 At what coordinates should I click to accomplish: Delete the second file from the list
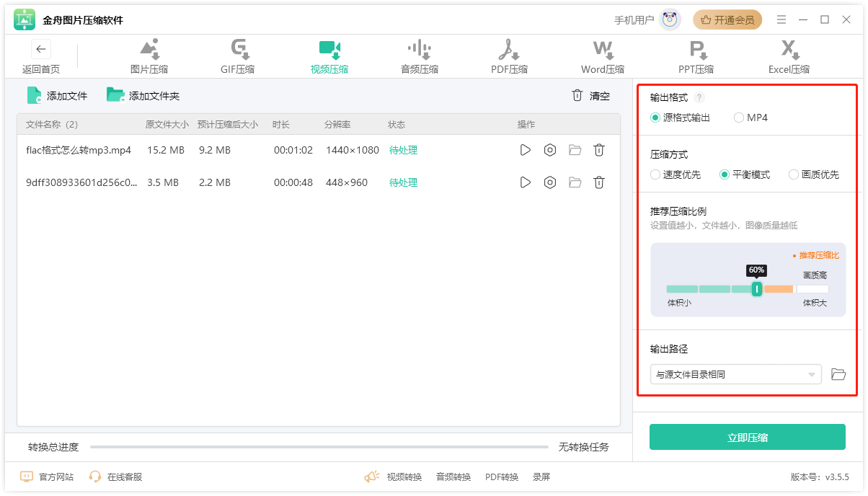[x=599, y=182]
